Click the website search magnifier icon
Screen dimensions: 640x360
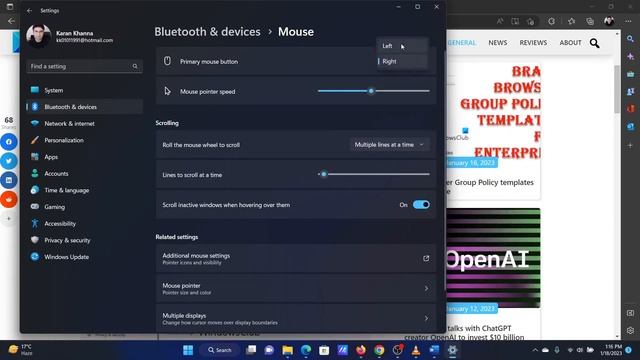pyautogui.click(x=594, y=43)
